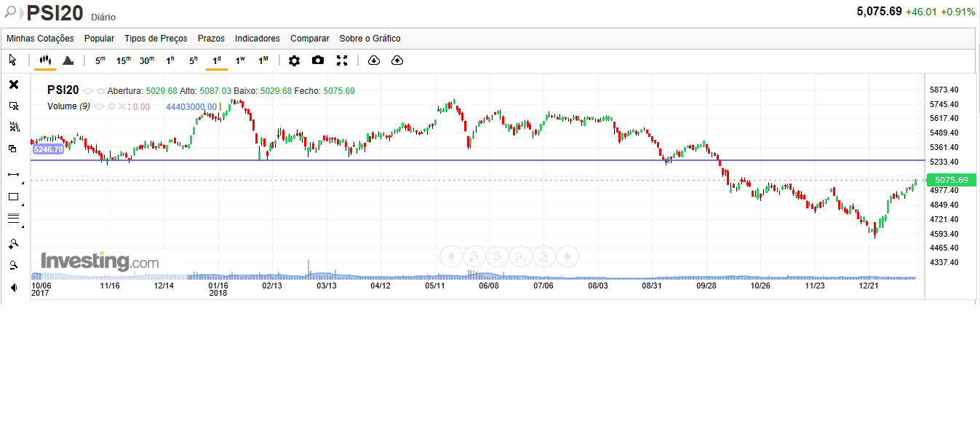Viewport: 980px width, 421px height.
Task: Toggle PSI20 series visibility eye icon
Action: (88, 91)
